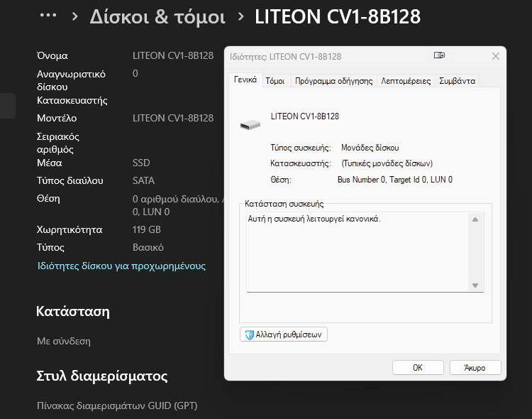Click the small device icon in dialog title bar
Viewport: 532px width, 419px height.
click(439, 55)
